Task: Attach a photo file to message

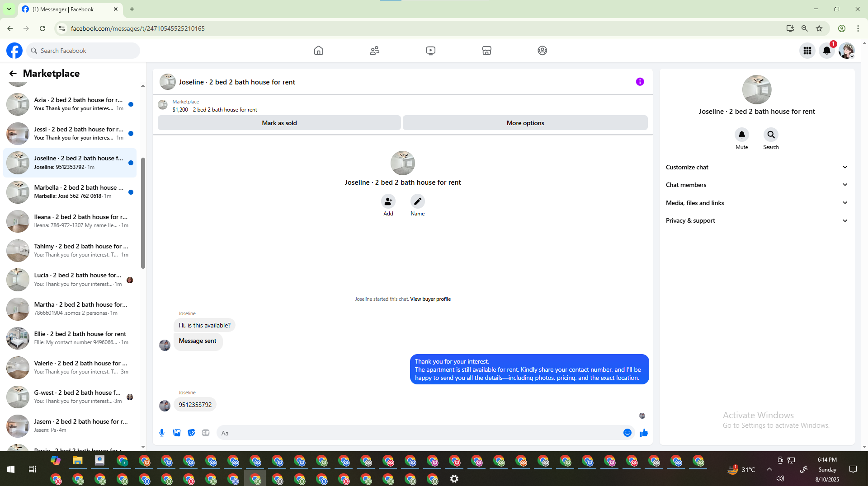Action: [x=177, y=433]
